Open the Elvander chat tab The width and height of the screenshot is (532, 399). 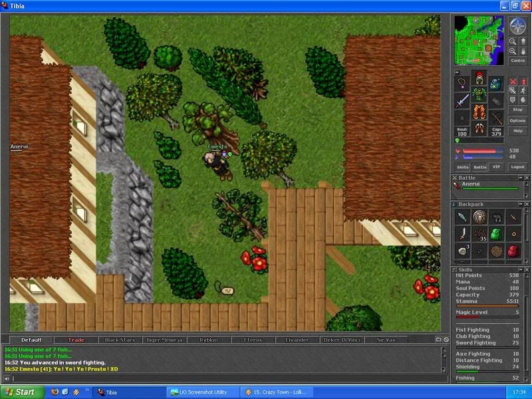297,340
